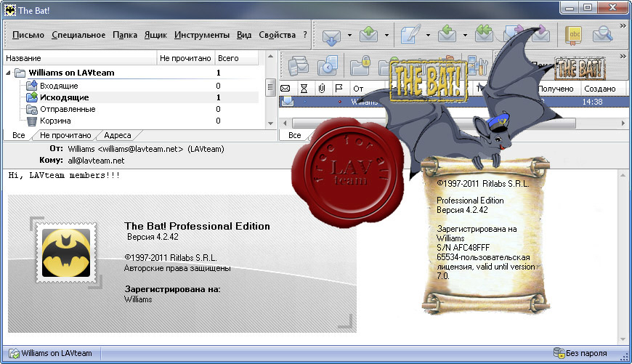
Task: Click folder list scroll up arrow
Action: click(270, 57)
